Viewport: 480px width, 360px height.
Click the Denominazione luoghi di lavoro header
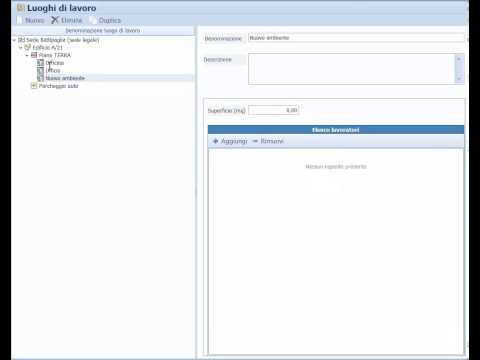(x=103, y=31)
